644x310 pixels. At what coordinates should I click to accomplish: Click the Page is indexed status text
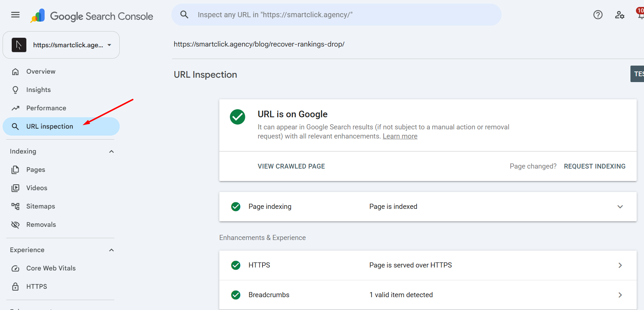point(393,207)
